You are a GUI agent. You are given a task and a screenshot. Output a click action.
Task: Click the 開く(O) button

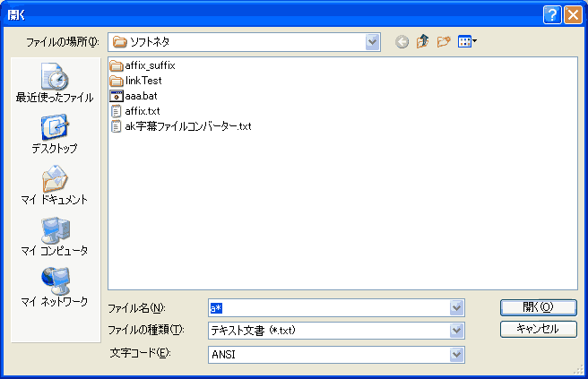click(x=538, y=307)
